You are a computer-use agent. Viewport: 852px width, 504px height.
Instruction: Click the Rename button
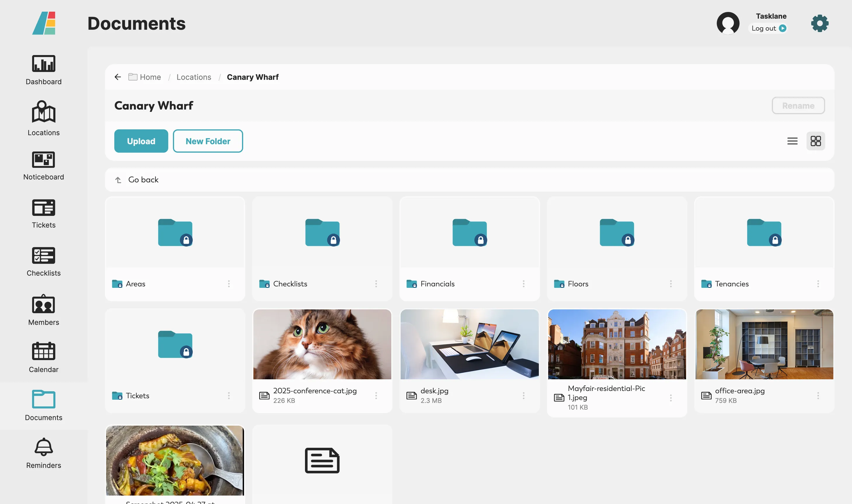(x=798, y=106)
